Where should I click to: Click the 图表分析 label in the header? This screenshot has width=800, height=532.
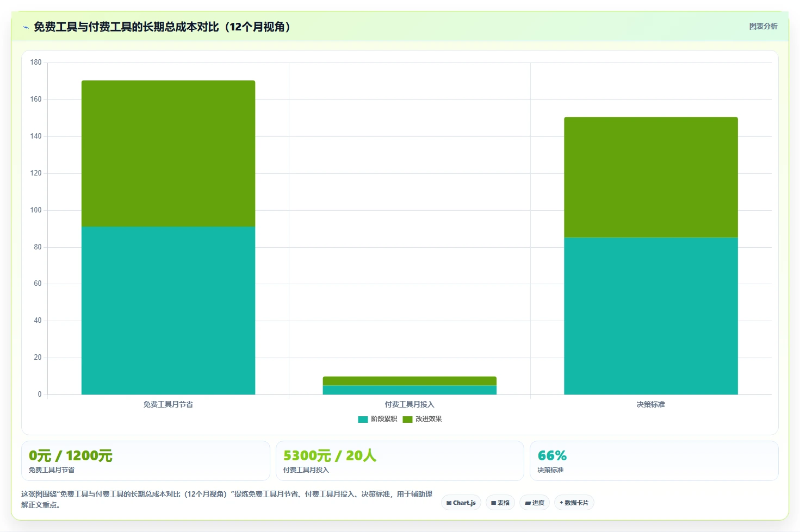tap(763, 26)
